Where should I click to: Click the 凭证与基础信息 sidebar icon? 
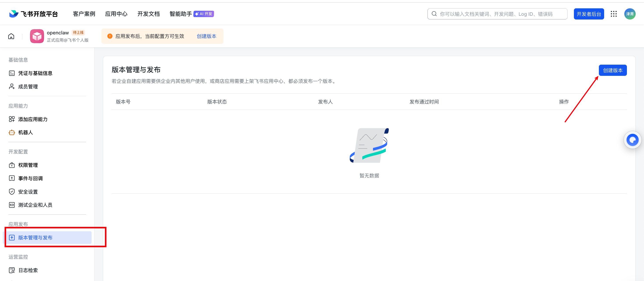(x=12, y=73)
